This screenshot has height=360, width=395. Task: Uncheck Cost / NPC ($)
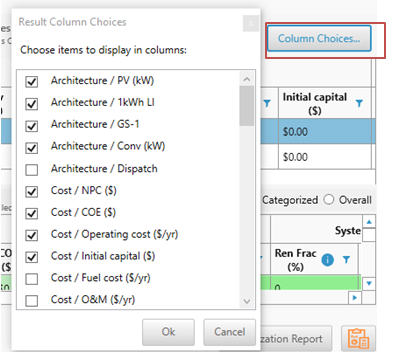32,191
